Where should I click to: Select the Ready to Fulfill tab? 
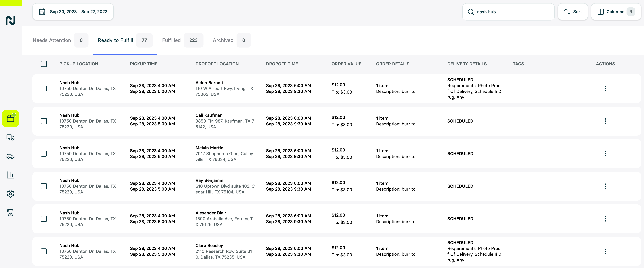pos(125,40)
